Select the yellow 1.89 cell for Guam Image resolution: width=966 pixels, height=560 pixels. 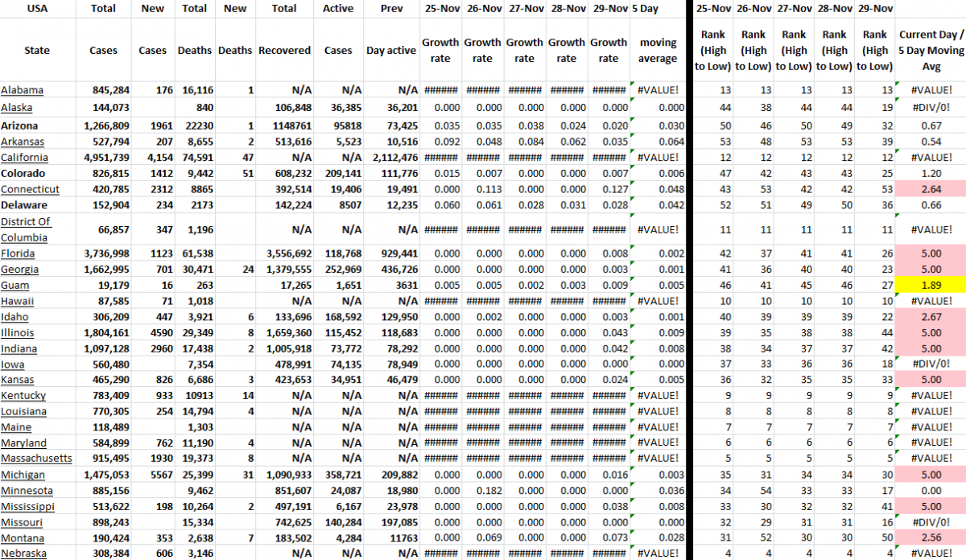[x=931, y=285]
